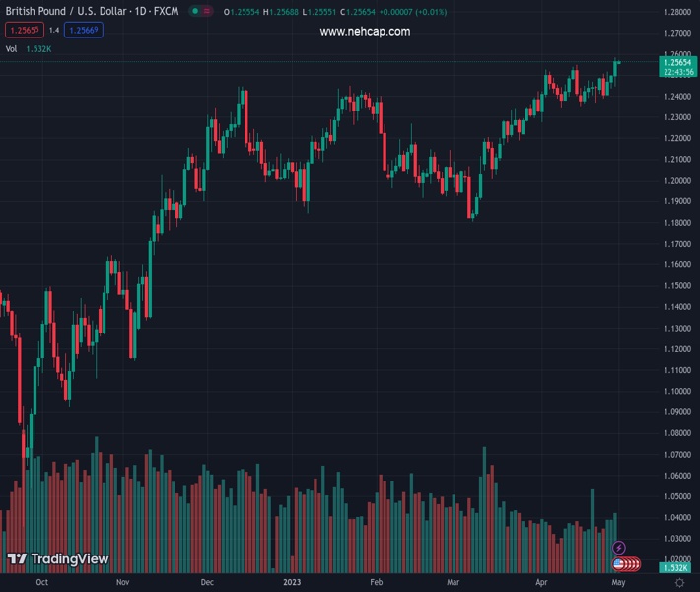Viewport: 700px width, 592px height.
Task: Select the Vol indicator legend label
Action: click(x=11, y=48)
